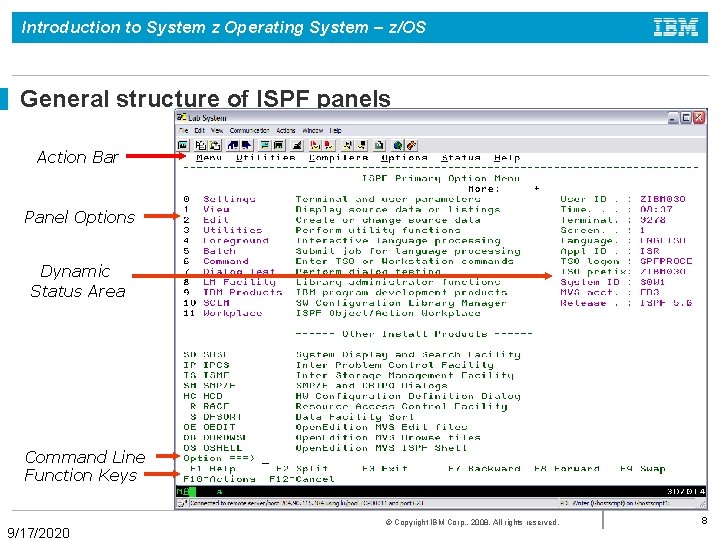The width and height of the screenshot is (720, 540).
Task: Open Display setup from the toolbar
Action: pyautogui.click(x=265, y=146)
